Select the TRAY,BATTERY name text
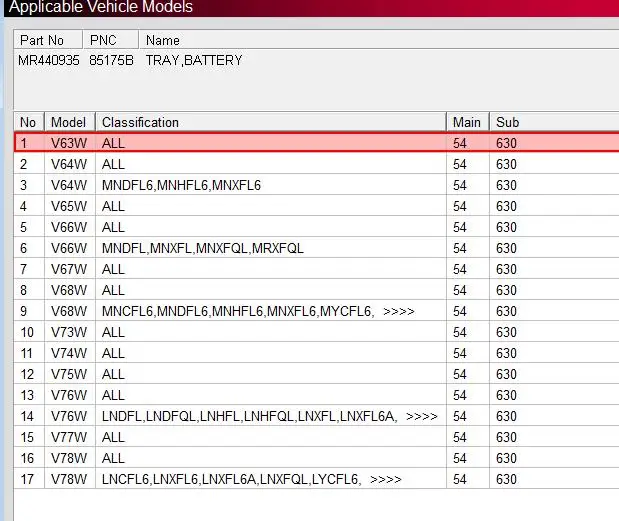The height and width of the screenshot is (521, 619). coord(194,60)
